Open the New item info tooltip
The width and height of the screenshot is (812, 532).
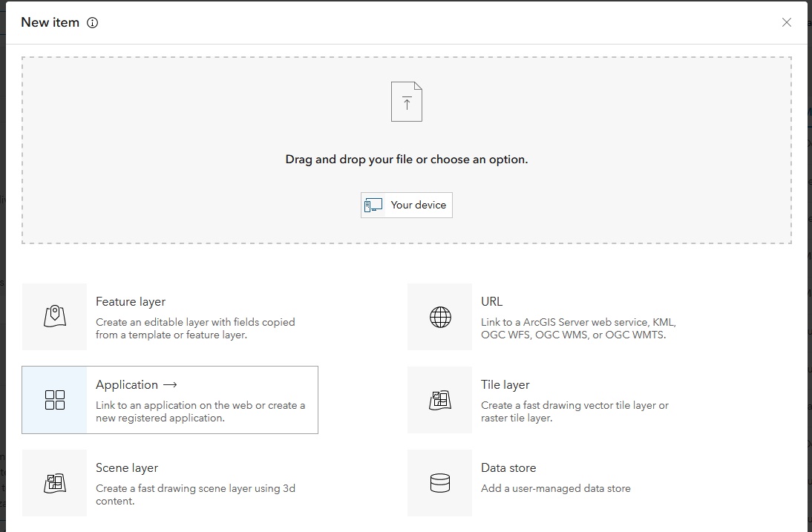coord(92,22)
